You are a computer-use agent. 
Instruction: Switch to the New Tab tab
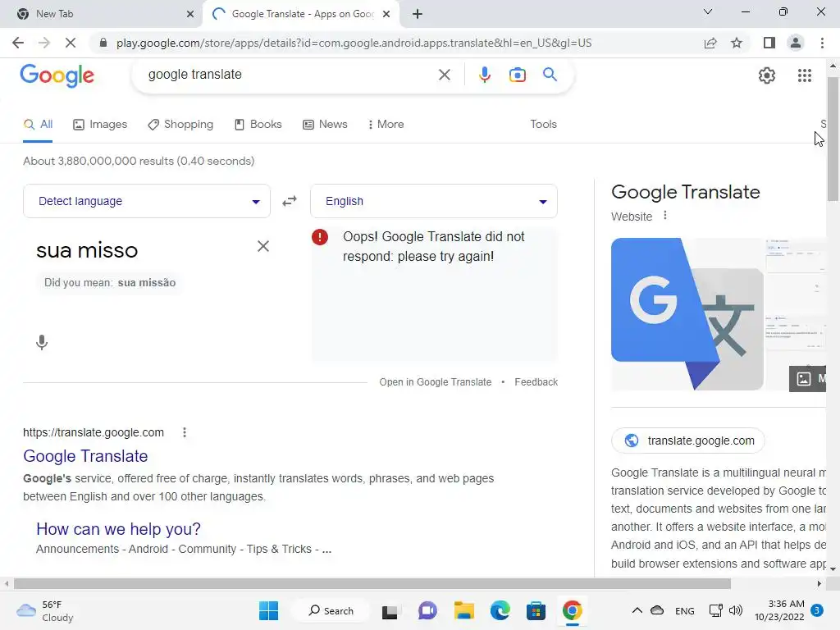pos(101,14)
